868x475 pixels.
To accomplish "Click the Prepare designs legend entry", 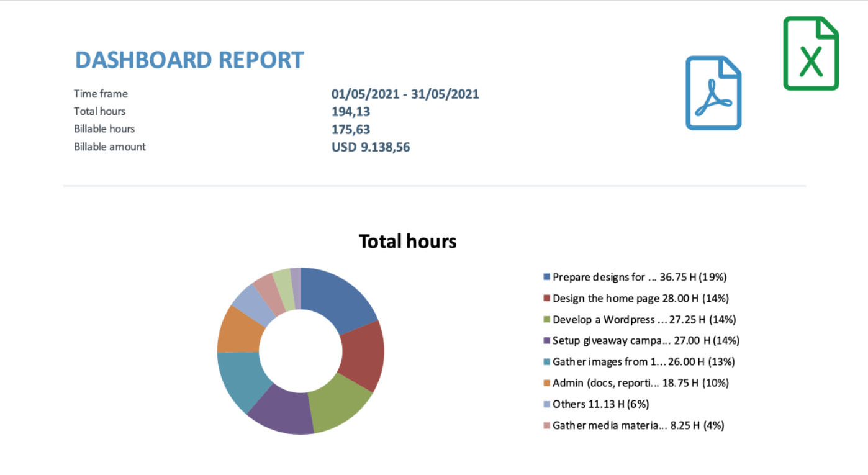I will [x=635, y=277].
